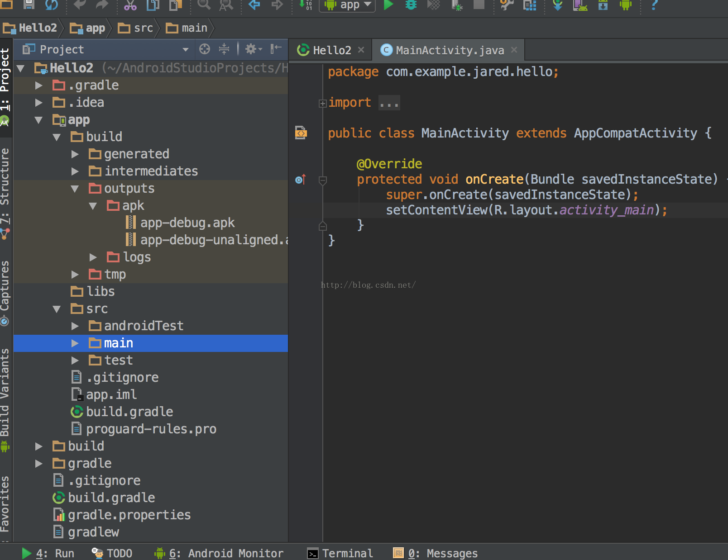Open the AVD Manager device icon
Image resolution: width=728 pixels, height=560 pixels.
click(x=580, y=5)
